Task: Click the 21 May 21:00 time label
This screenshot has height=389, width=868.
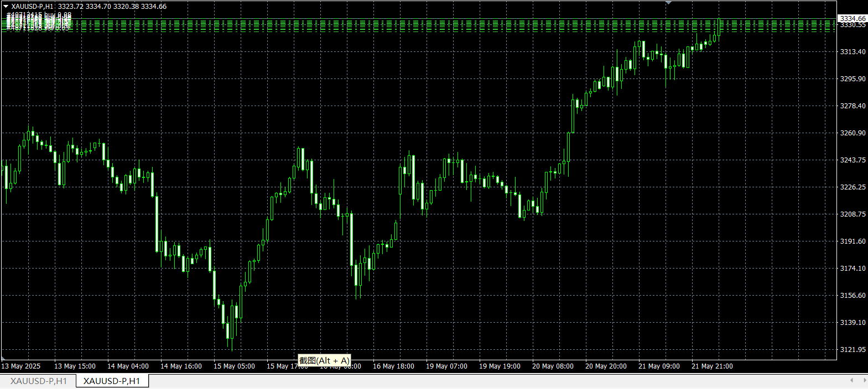Action: pyautogui.click(x=712, y=366)
